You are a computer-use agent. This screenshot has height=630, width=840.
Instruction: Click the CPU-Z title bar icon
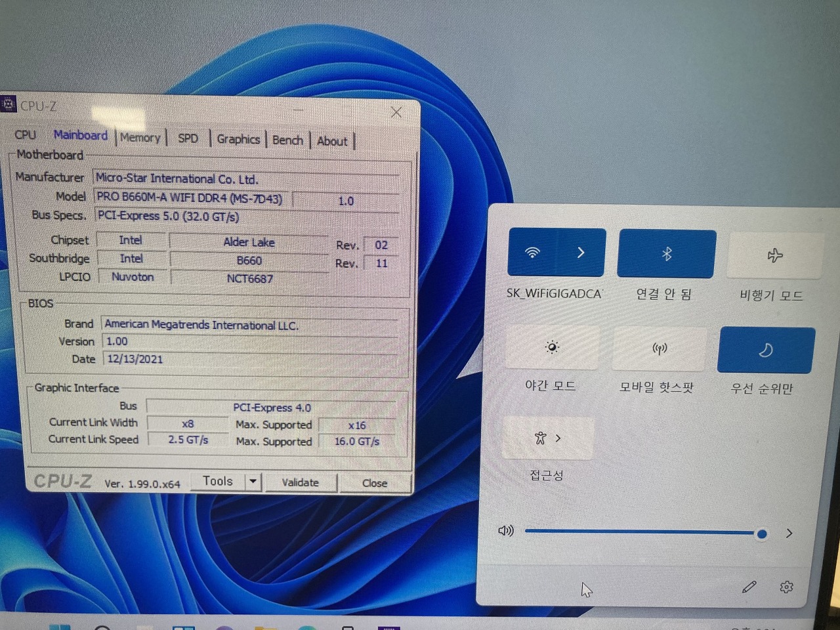coord(8,104)
